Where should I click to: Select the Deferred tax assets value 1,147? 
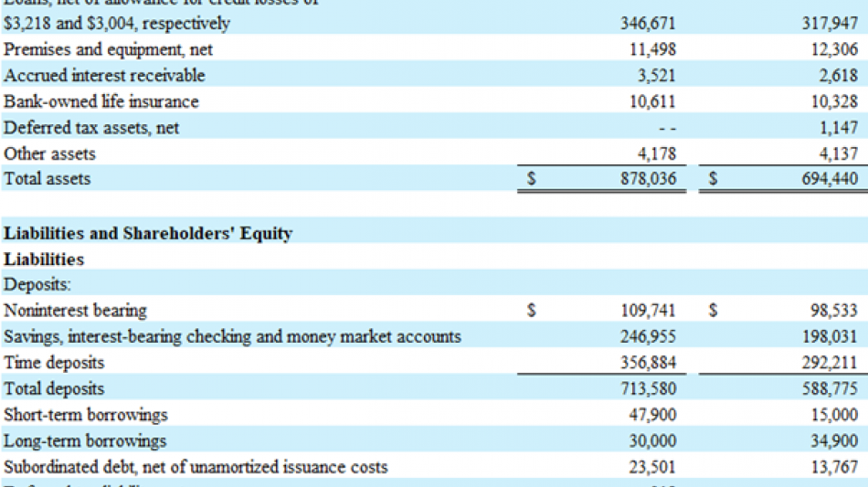841,128
